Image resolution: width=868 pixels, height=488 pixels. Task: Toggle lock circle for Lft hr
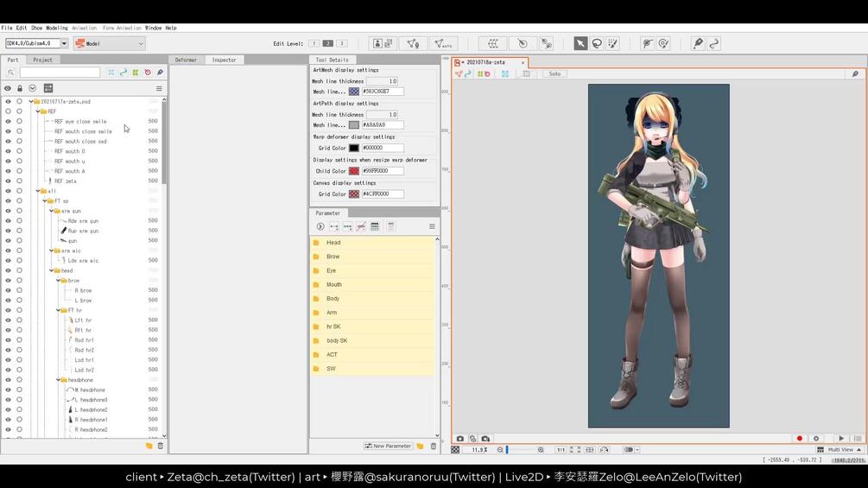tap(19, 320)
